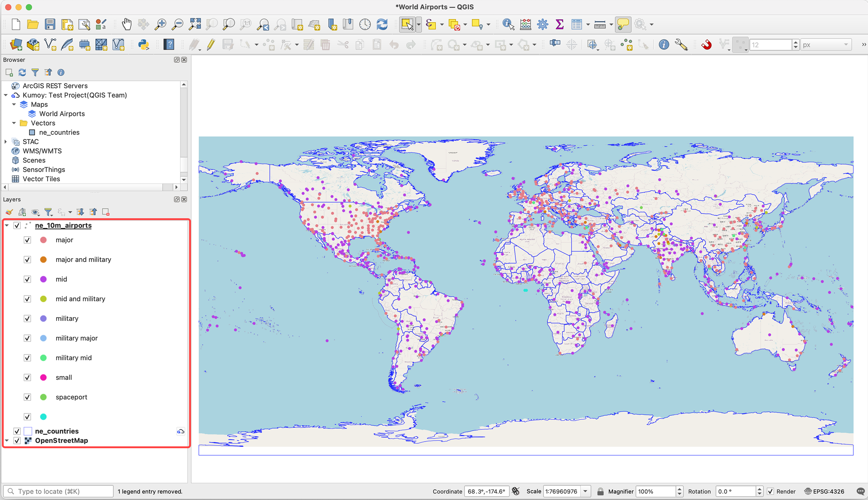The image size is (868, 500).
Task: Toggle visibility of the ne_countries layer
Action: (17, 431)
